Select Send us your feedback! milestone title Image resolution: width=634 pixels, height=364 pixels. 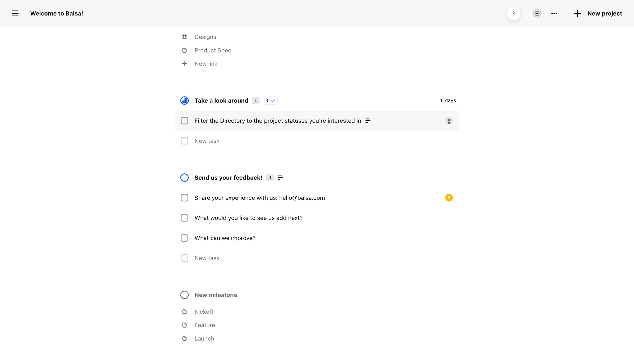[x=228, y=178]
